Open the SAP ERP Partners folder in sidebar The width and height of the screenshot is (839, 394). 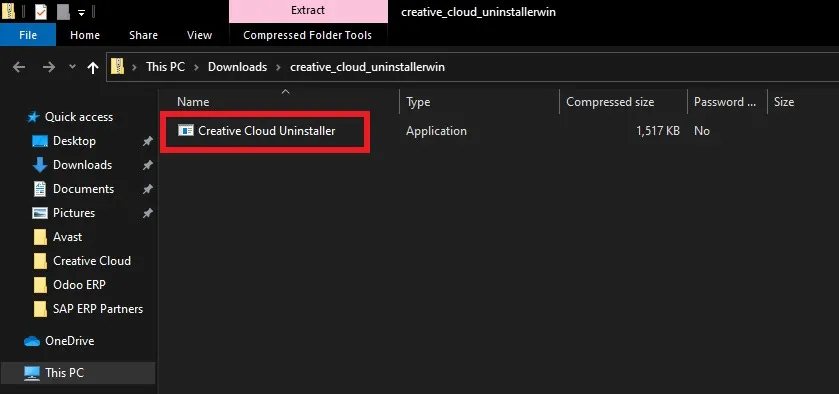click(98, 309)
